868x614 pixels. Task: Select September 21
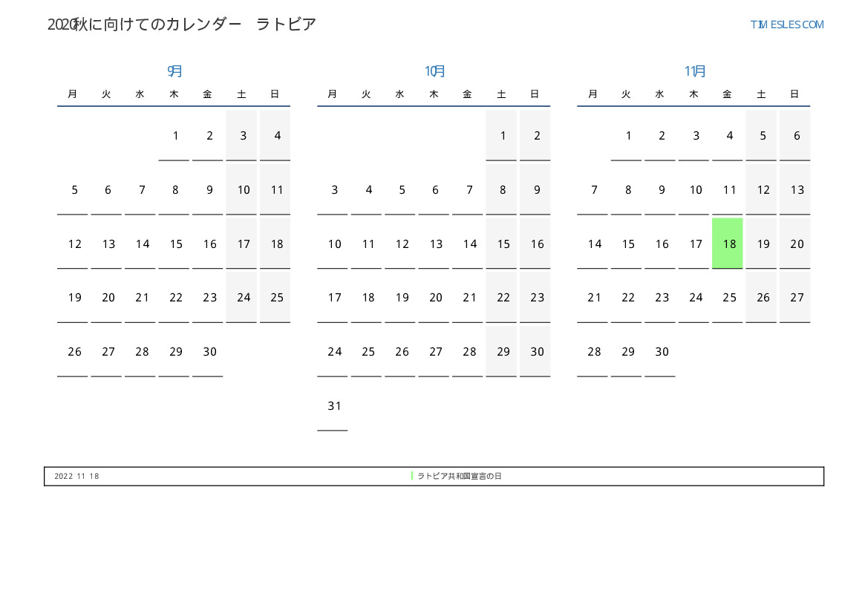click(x=140, y=297)
